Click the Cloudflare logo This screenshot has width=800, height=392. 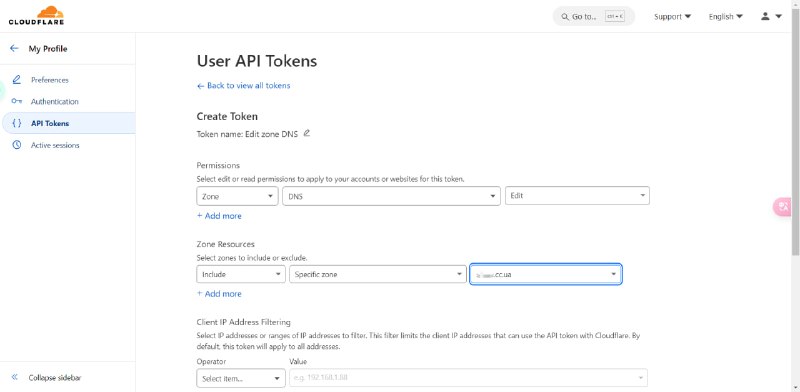coord(36,16)
